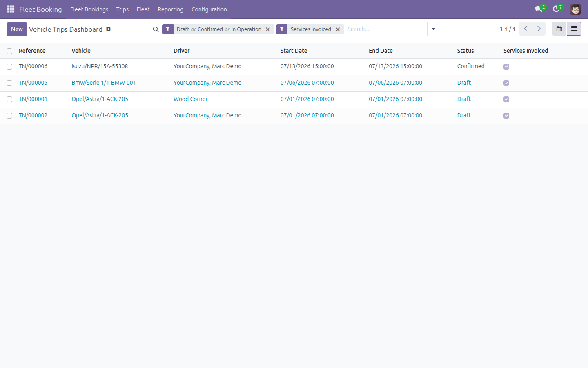Switch to calendar view
This screenshot has height=368, width=588.
pos(559,29)
